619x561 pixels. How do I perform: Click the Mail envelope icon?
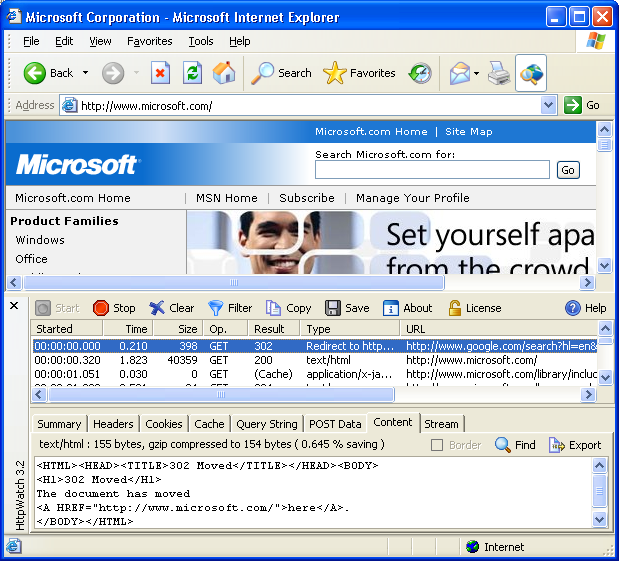pyautogui.click(x=460, y=73)
